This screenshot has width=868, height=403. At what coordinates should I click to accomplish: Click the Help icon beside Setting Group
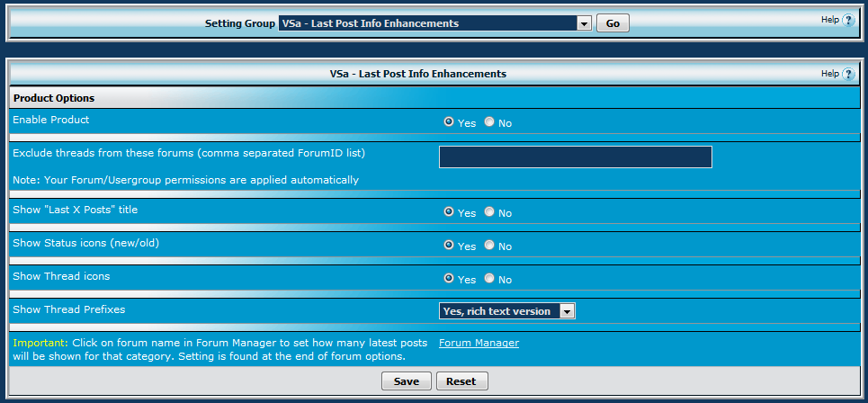click(x=847, y=20)
